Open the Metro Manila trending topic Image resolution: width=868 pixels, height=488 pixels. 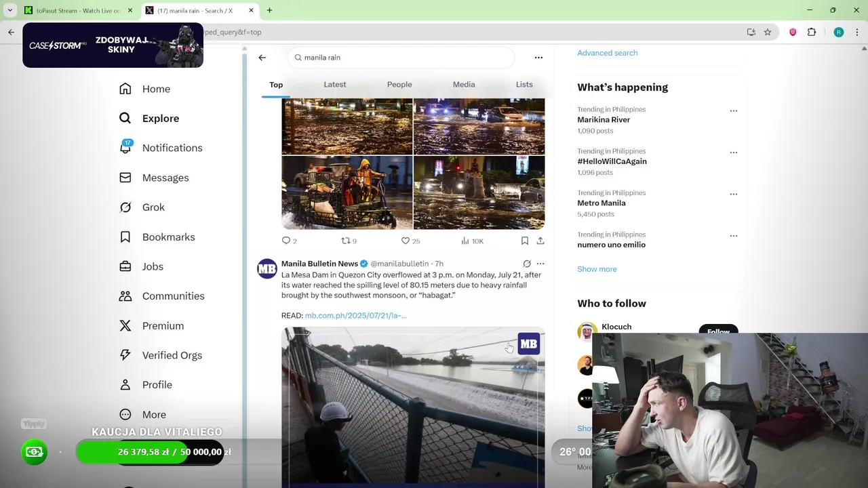tap(601, 203)
